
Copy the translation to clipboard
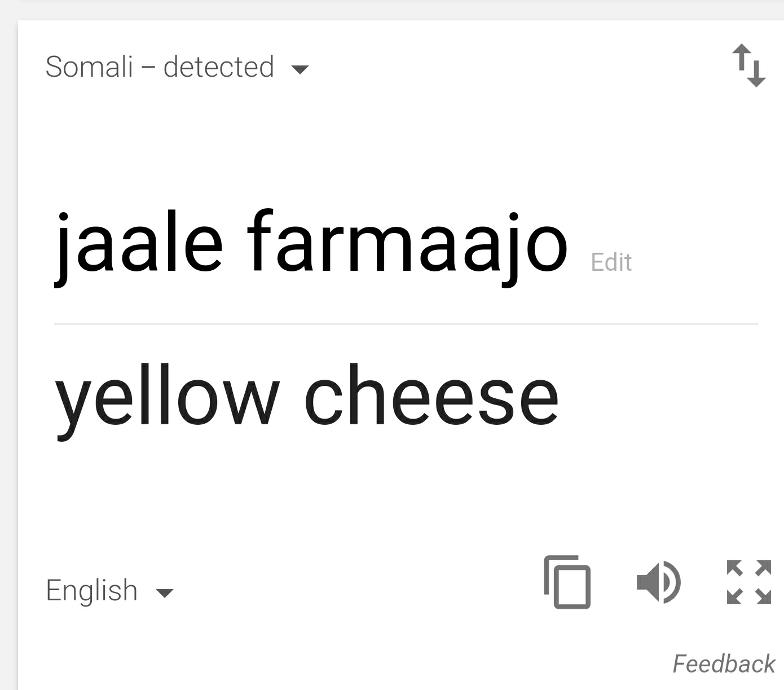click(x=567, y=582)
